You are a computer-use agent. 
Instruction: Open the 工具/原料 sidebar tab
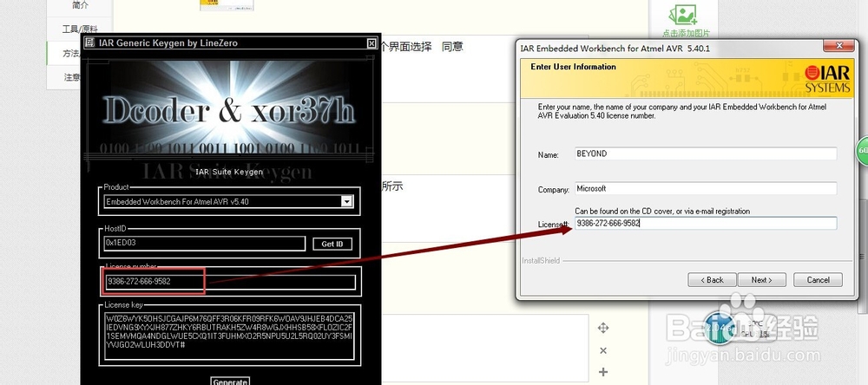click(x=79, y=29)
